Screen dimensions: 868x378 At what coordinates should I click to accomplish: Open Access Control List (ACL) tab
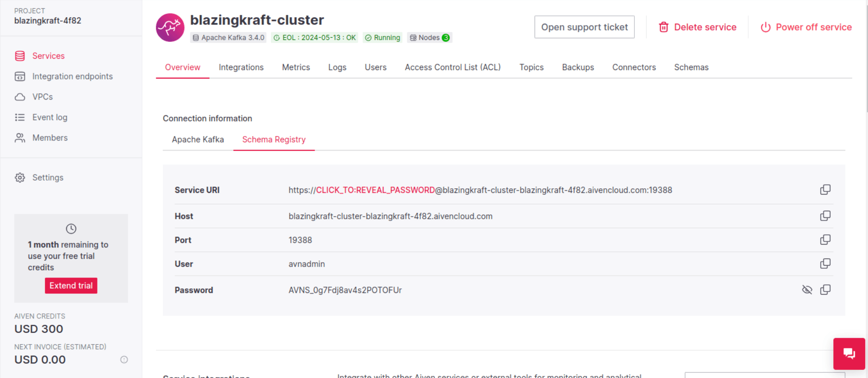click(x=453, y=67)
